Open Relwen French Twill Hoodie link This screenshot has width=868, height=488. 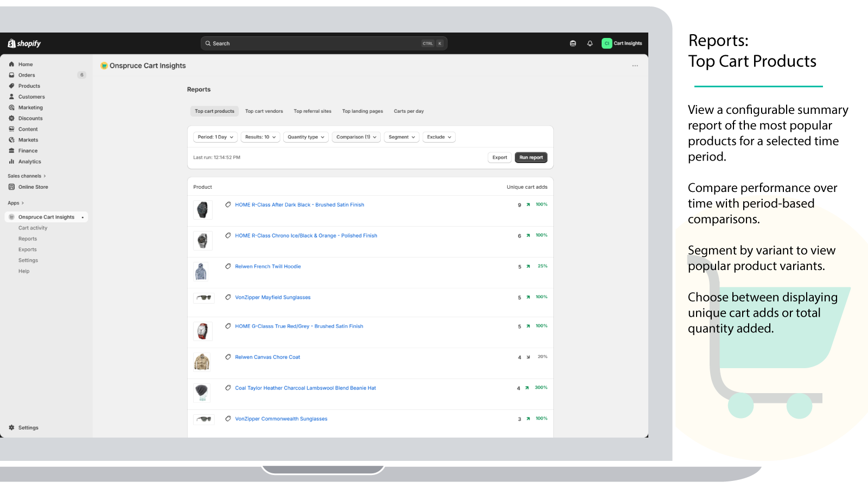[268, 267]
